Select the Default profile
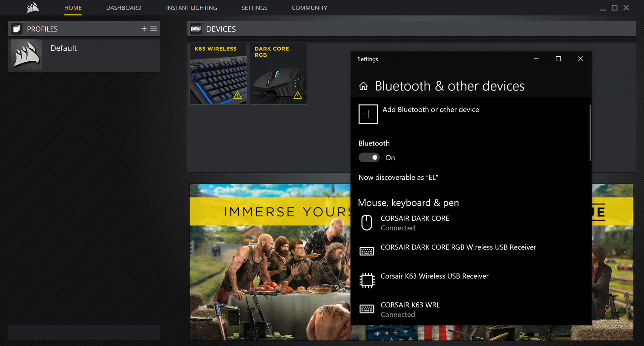Image resolution: width=644 pixels, height=346 pixels. pyautogui.click(x=84, y=54)
